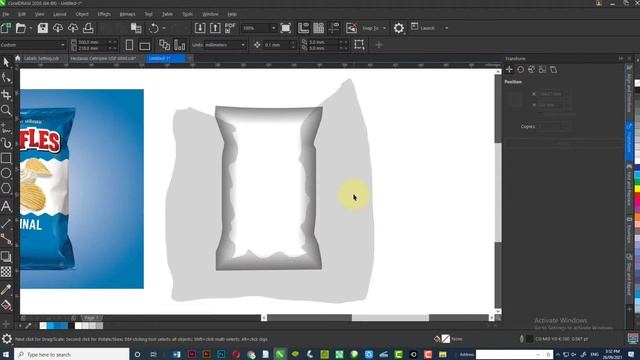Click the Open folder icon
The height and width of the screenshot is (360, 640).
20,28
